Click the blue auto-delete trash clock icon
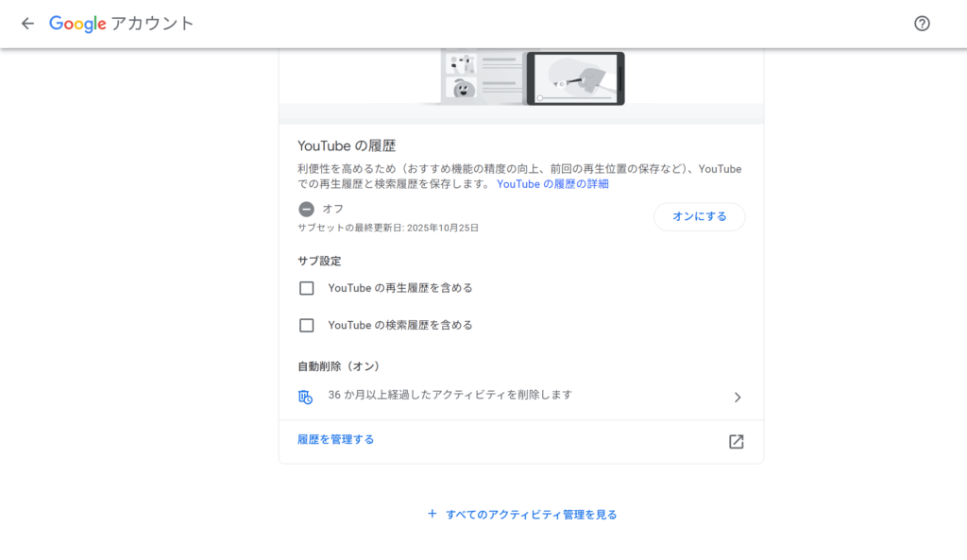The height and width of the screenshot is (560, 967). (x=305, y=397)
